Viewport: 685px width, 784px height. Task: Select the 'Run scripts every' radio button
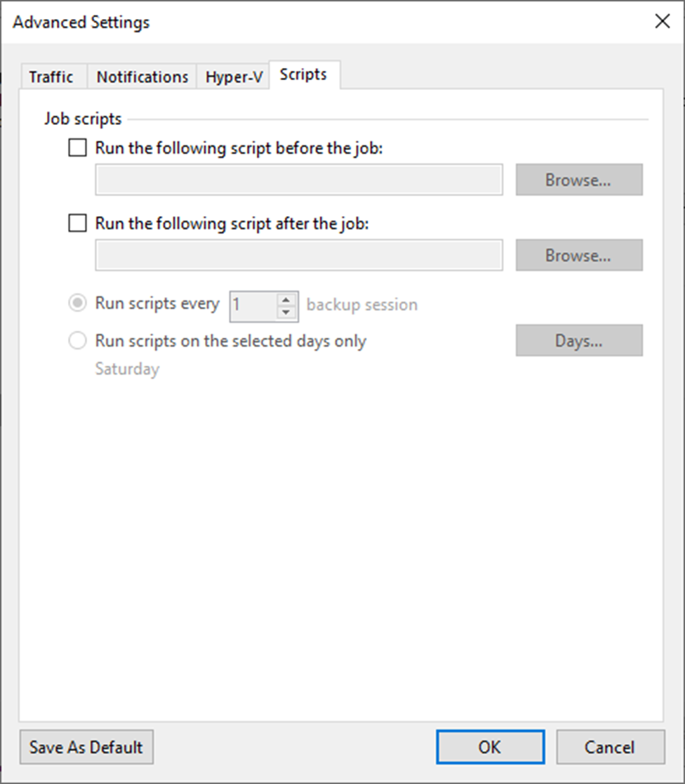[x=78, y=303]
